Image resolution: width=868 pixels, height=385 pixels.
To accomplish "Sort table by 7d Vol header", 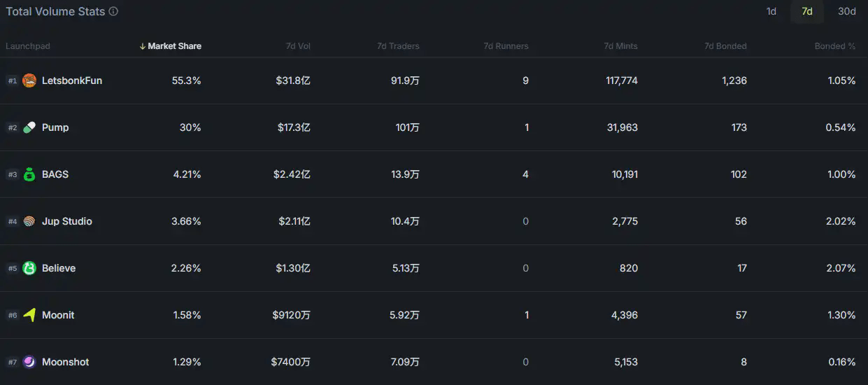I will click(x=298, y=46).
